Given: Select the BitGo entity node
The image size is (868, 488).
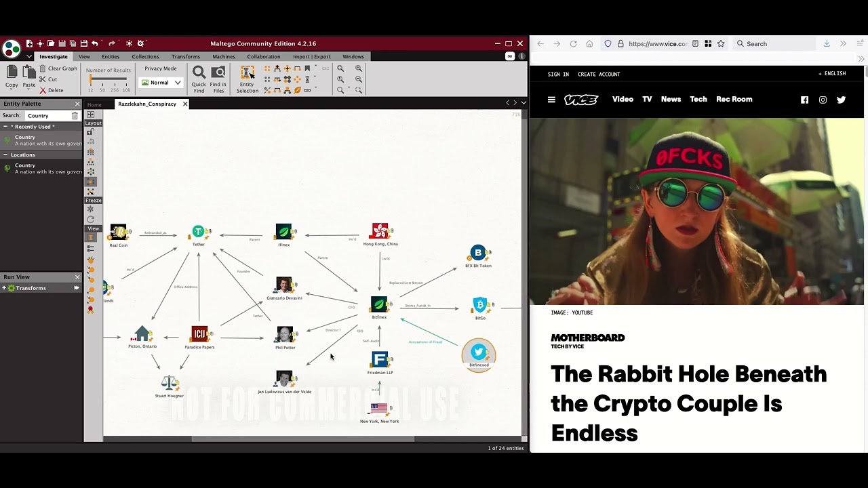Looking at the screenshot, I should [x=480, y=305].
